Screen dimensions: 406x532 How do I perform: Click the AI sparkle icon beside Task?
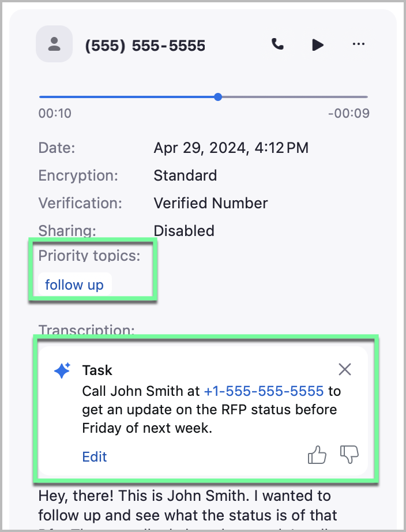coord(62,371)
